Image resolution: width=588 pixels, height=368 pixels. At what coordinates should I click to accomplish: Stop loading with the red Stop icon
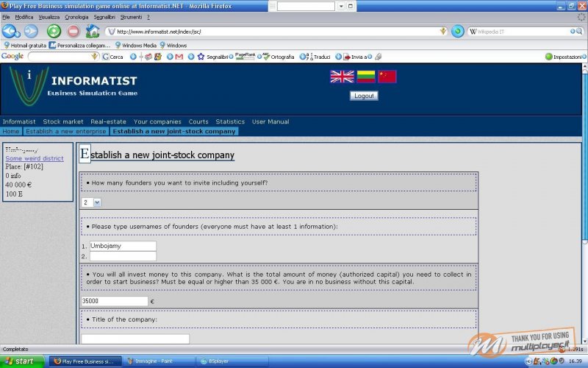tap(73, 31)
